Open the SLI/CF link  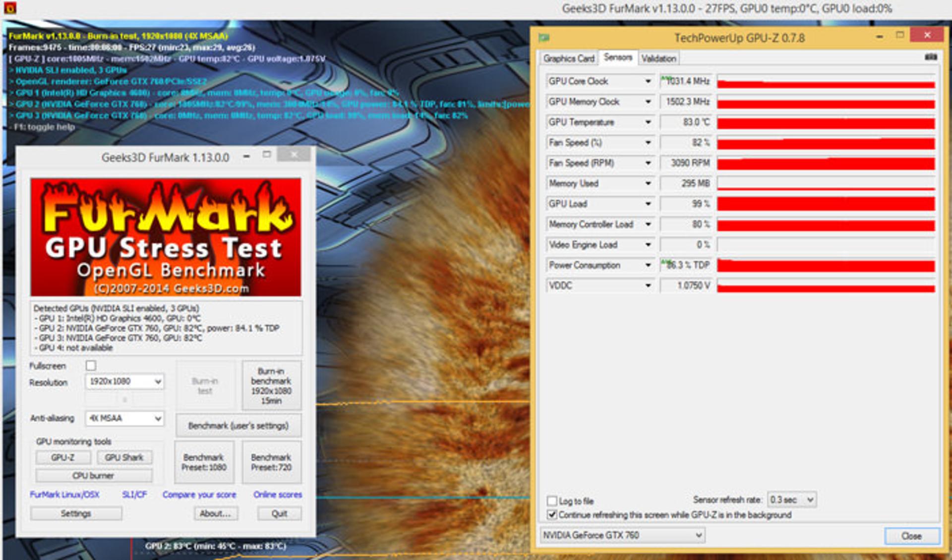click(134, 495)
